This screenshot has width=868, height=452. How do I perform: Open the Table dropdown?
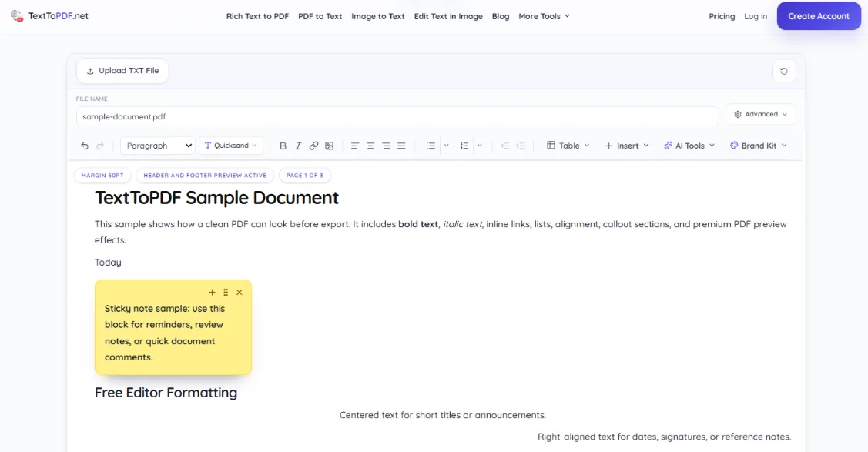568,146
